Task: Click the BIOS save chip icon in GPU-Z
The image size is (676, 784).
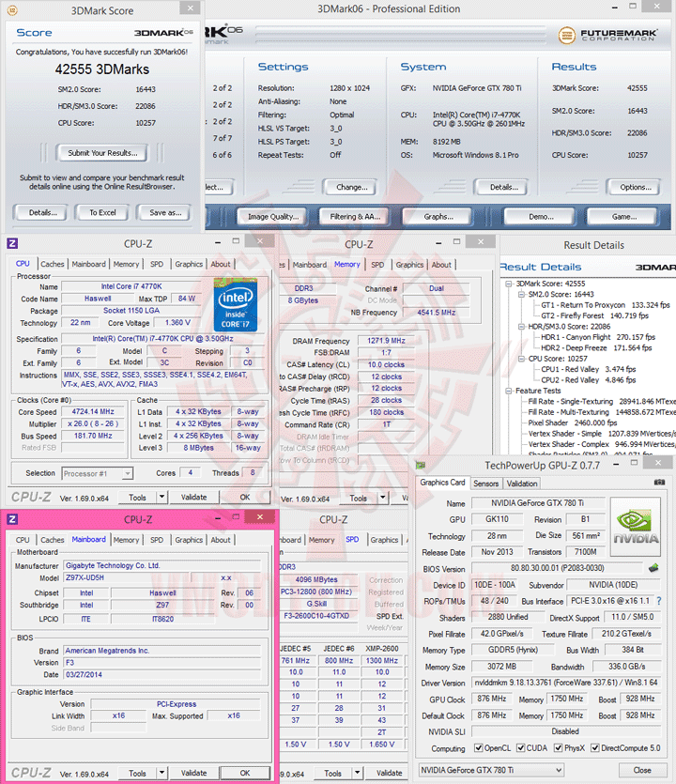Action: [653, 567]
